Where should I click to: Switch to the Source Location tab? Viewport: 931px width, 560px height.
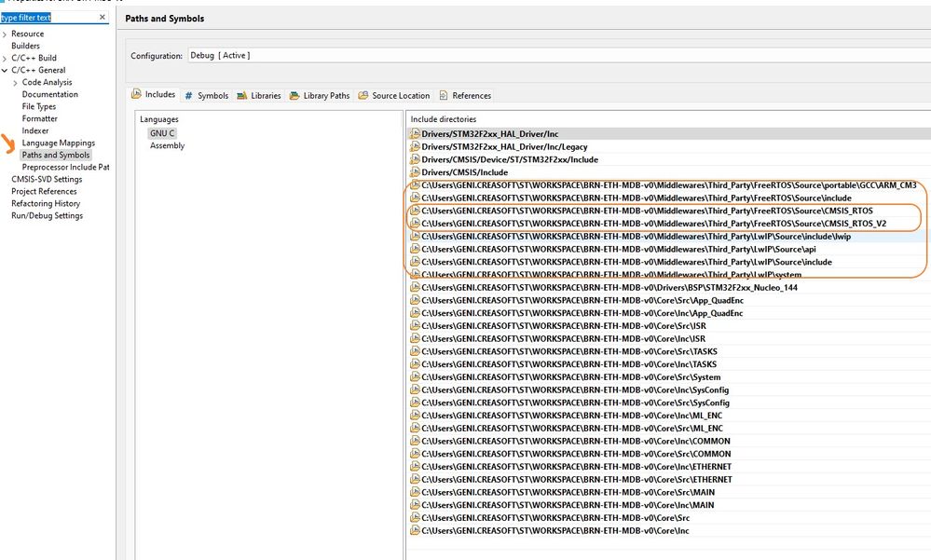393,96
